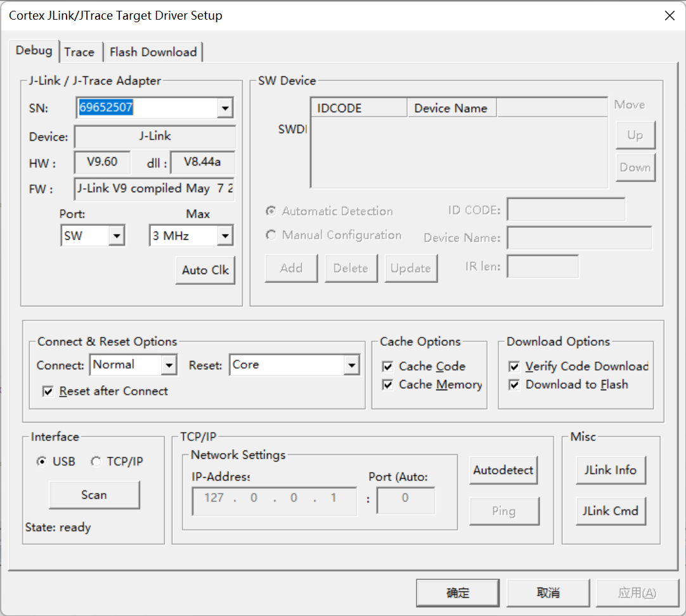Viewport: 686px width, 616px height.
Task: Expand the SN serial number dropdown
Action: (x=225, y=108)
